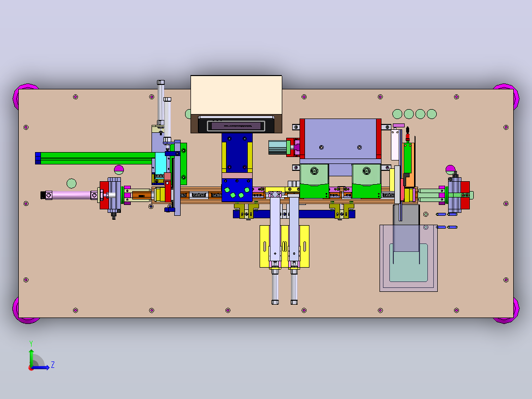Select the large lavender block with red end plates
This screenshot has width=532, height=399.
coord(341,139)
